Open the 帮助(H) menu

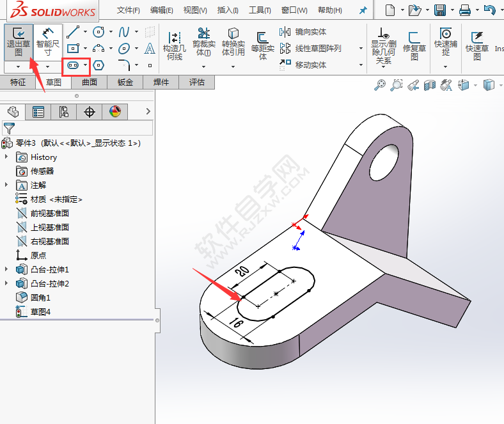(x=330, y=10)
